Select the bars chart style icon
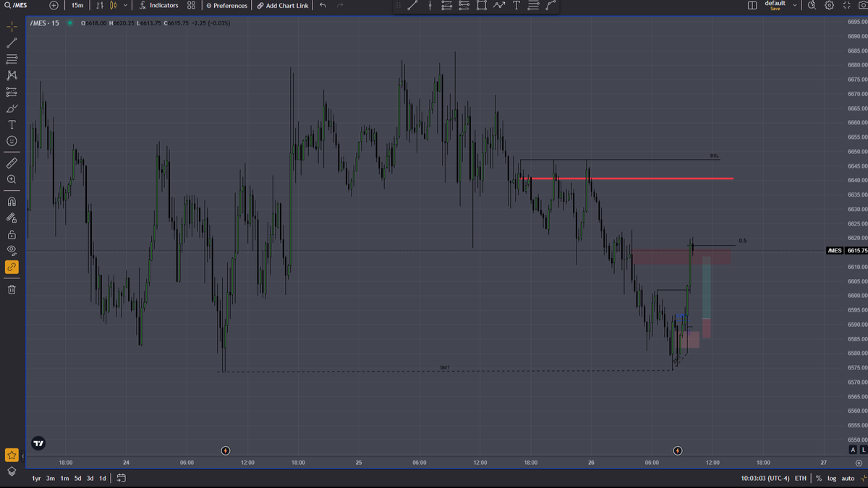The height and width of the screenshot is (488, 868). click(100, 5)
